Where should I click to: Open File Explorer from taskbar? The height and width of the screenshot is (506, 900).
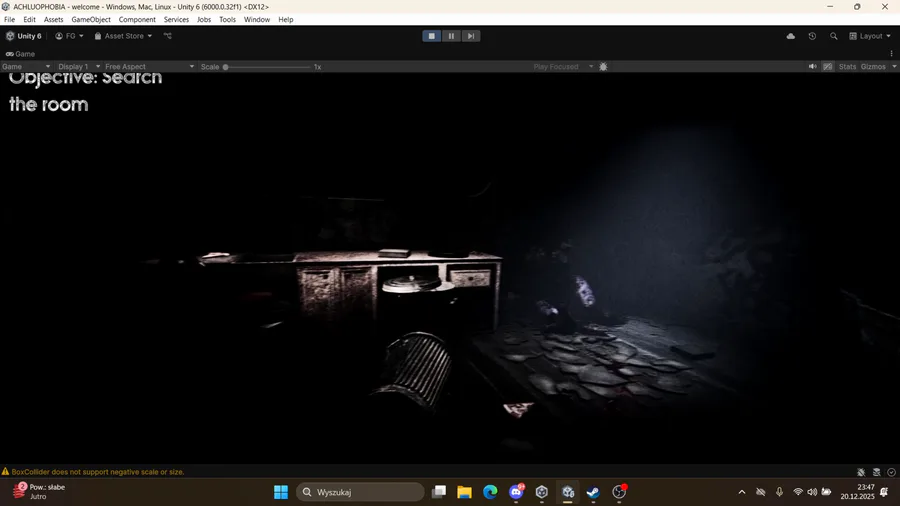(x=464, y=492)
